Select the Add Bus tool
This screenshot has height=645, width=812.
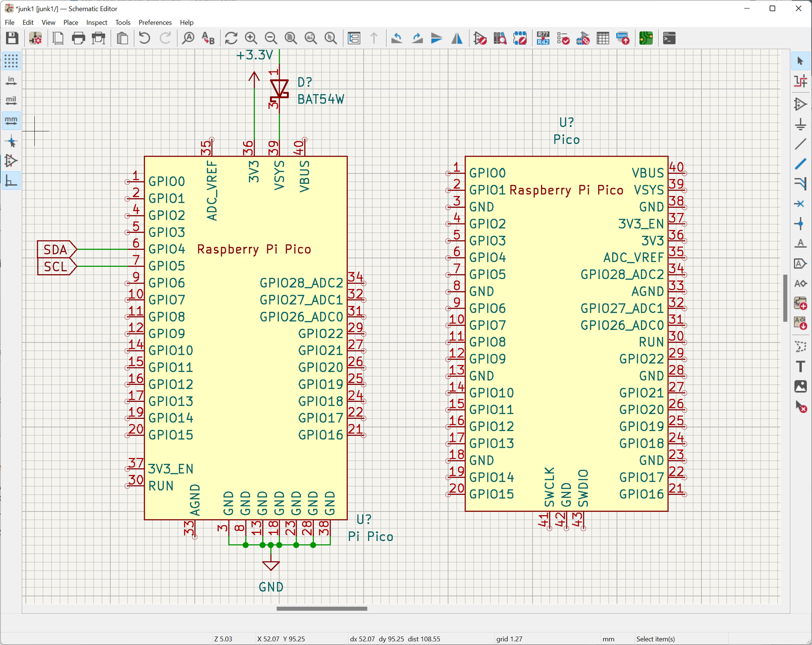[801, 164]
